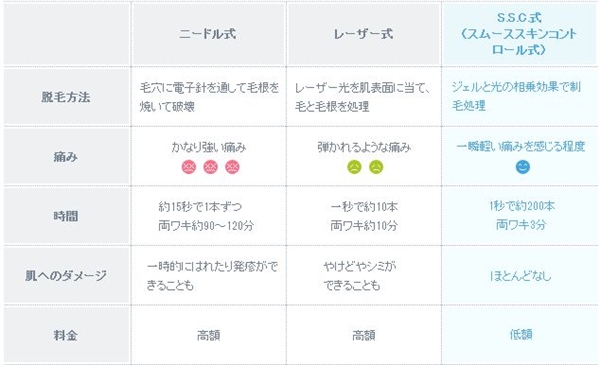Click the 痛み row label
The image size is (600, 365).
tap(66, 156)
